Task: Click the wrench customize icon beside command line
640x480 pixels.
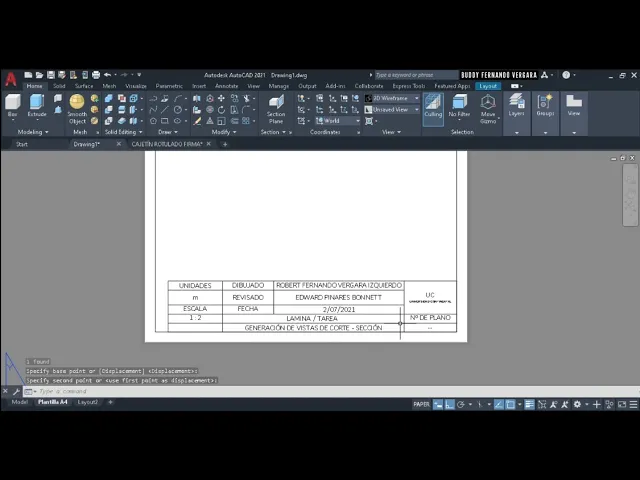Action: point(16,392)
